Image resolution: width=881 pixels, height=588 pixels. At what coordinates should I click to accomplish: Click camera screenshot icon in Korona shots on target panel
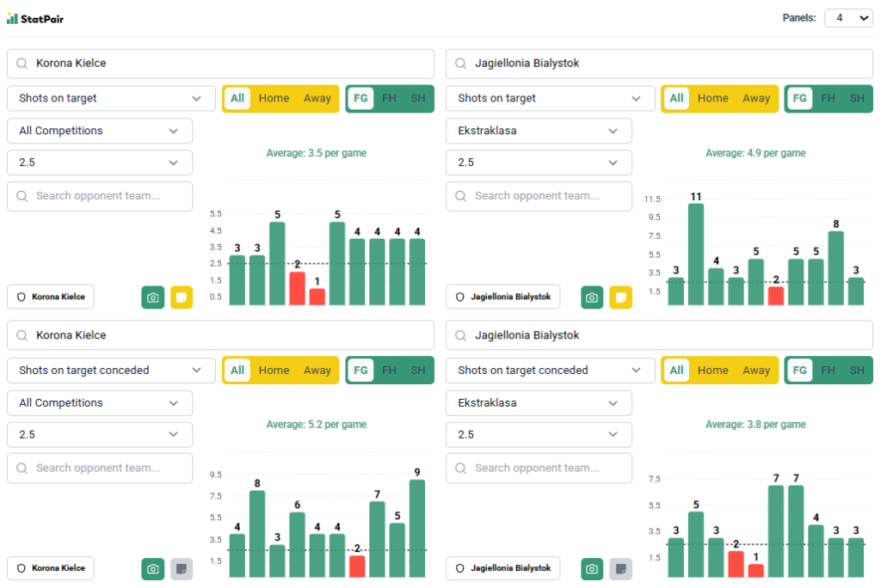click(152, 297)
